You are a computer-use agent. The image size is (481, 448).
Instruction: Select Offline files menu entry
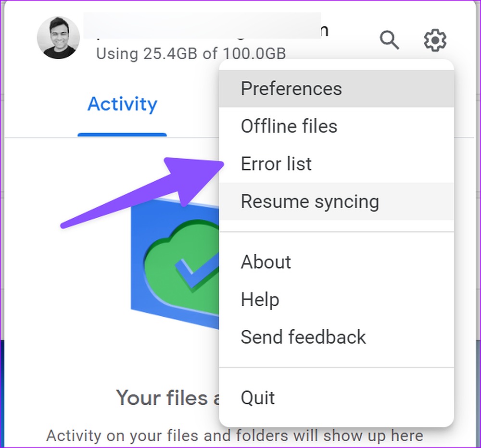click(x=336, y=126)
